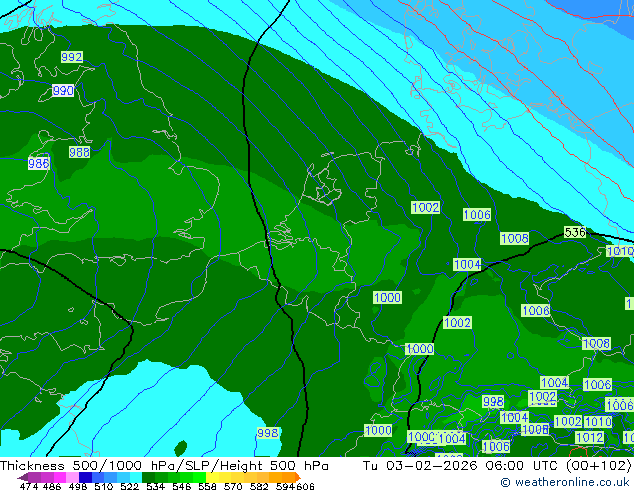Click legend value 474

29,486
